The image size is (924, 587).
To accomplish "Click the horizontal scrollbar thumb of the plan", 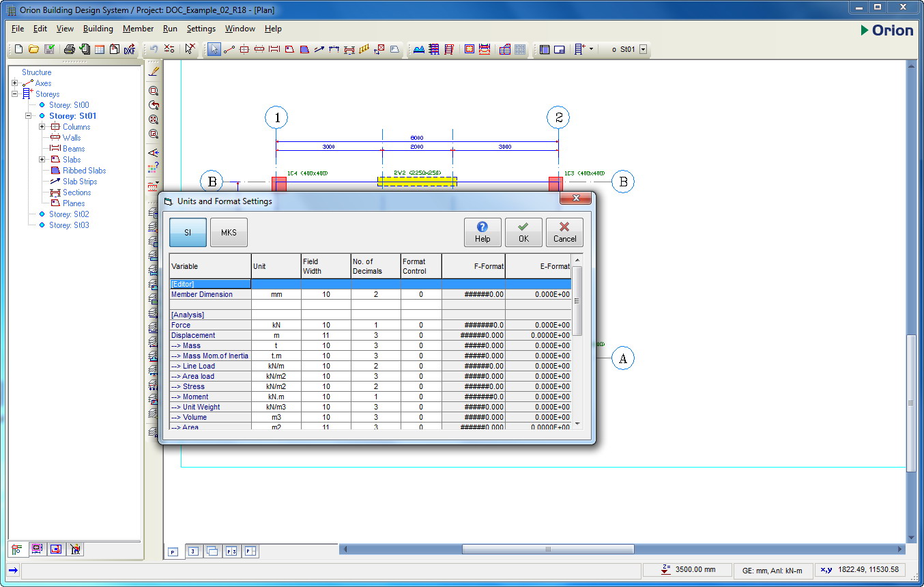I will (548, 549).
